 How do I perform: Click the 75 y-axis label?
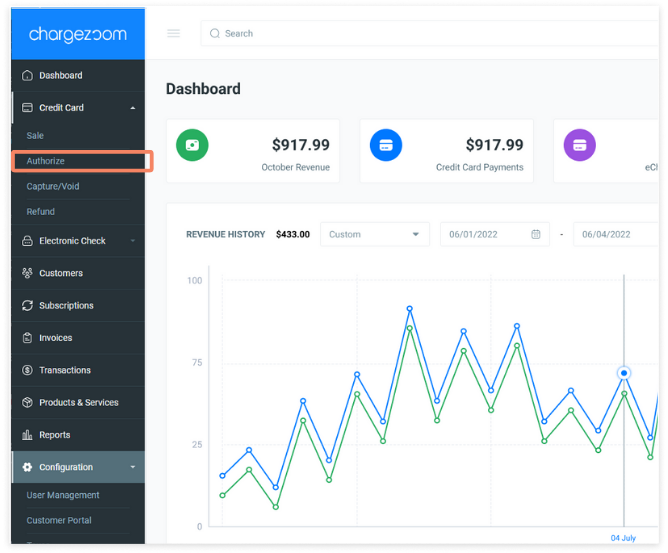[x=197, y=363]
